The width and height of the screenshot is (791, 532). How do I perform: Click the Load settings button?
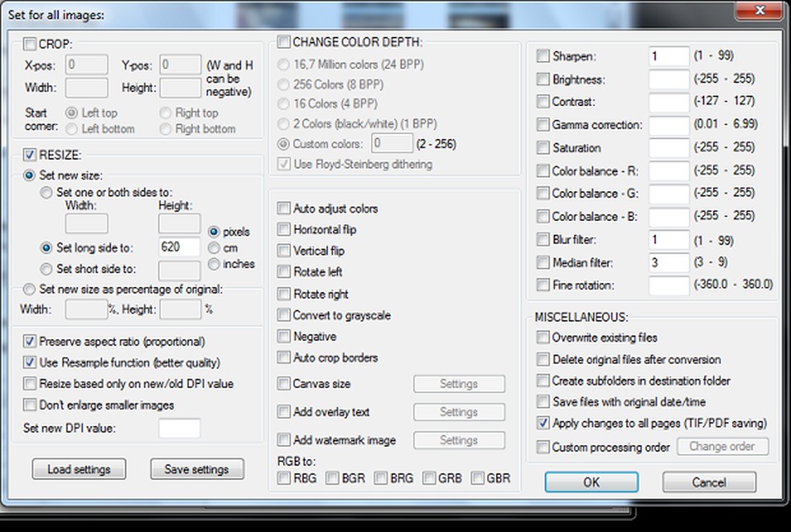click(80, 469)
